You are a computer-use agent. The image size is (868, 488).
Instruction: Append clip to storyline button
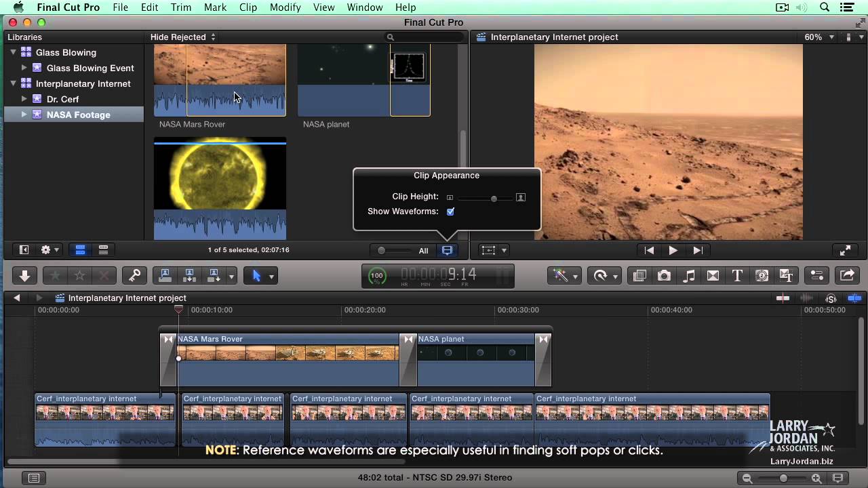(214, 276)
